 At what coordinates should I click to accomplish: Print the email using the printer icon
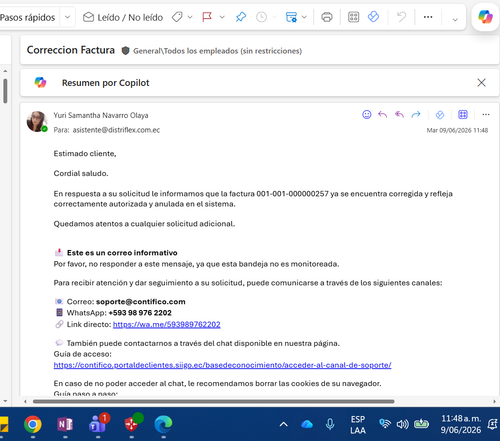(x=327, y=17)
